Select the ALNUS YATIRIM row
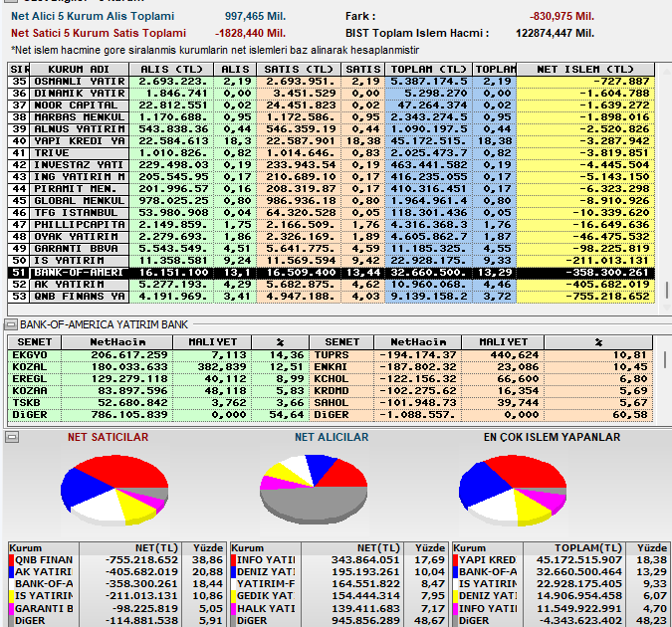The height and width of the screenshot is (627, 672). (331, 129)
